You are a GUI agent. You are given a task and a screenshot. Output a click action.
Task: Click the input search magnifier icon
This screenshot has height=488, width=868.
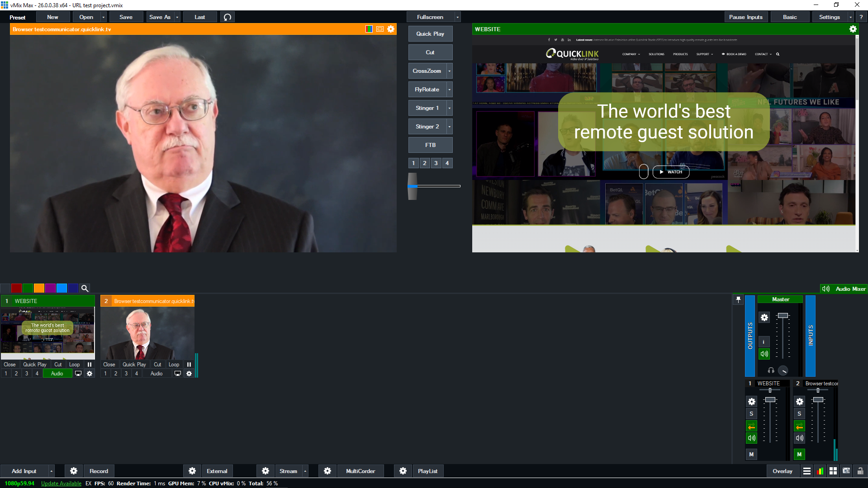click(x=85, y=288)
